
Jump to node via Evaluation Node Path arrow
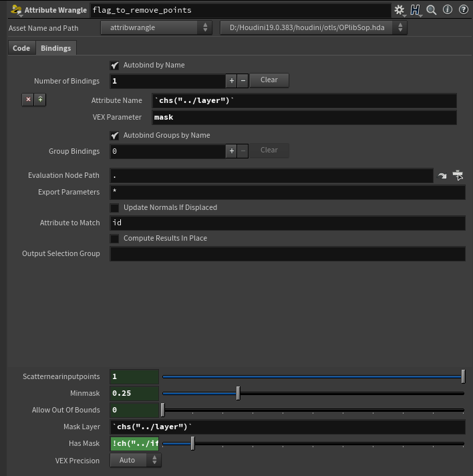pyautogui.click(x=442, y=176)
